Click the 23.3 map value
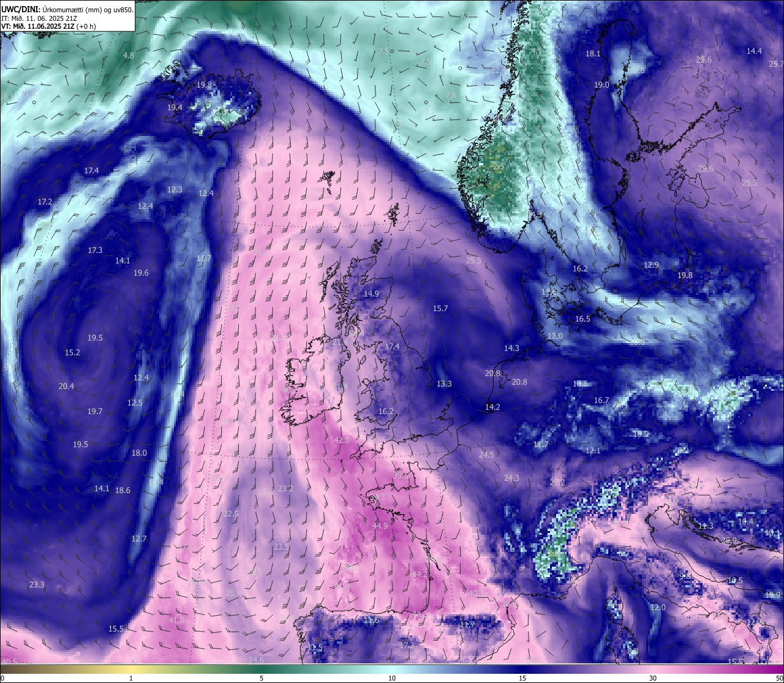This screenshot has width=784, height=683. tap(37, 585)
